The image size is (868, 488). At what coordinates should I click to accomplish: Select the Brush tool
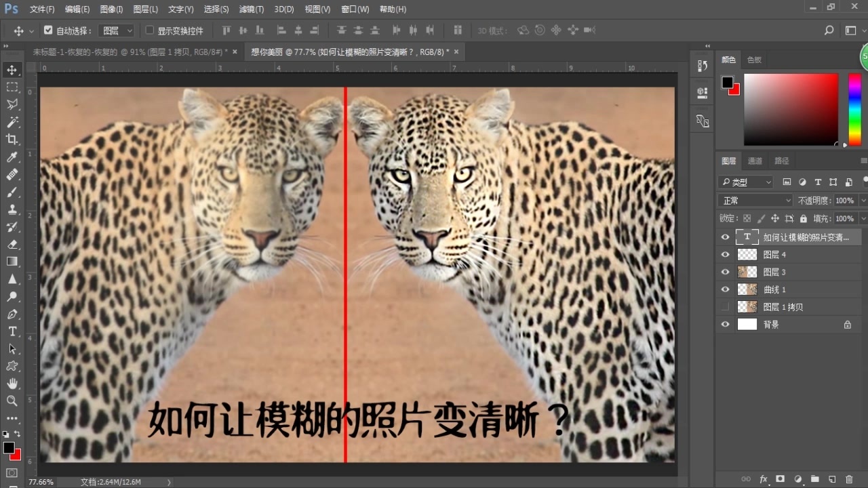click(x=12, y=192)
